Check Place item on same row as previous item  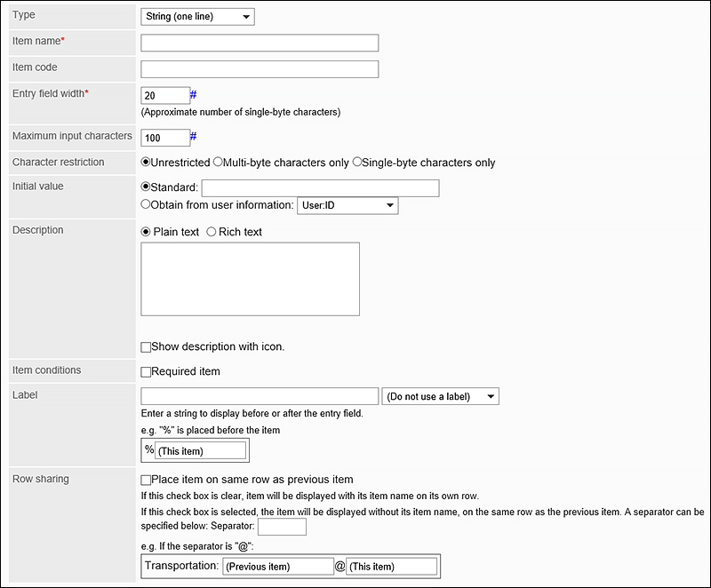146,481
